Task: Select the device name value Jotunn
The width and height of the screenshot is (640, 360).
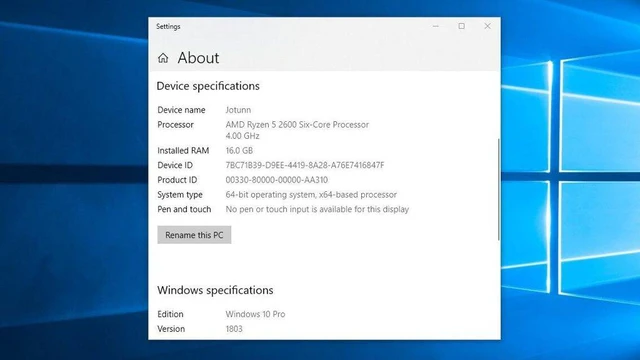Action: pyautogui.click(x=238, y=110)
